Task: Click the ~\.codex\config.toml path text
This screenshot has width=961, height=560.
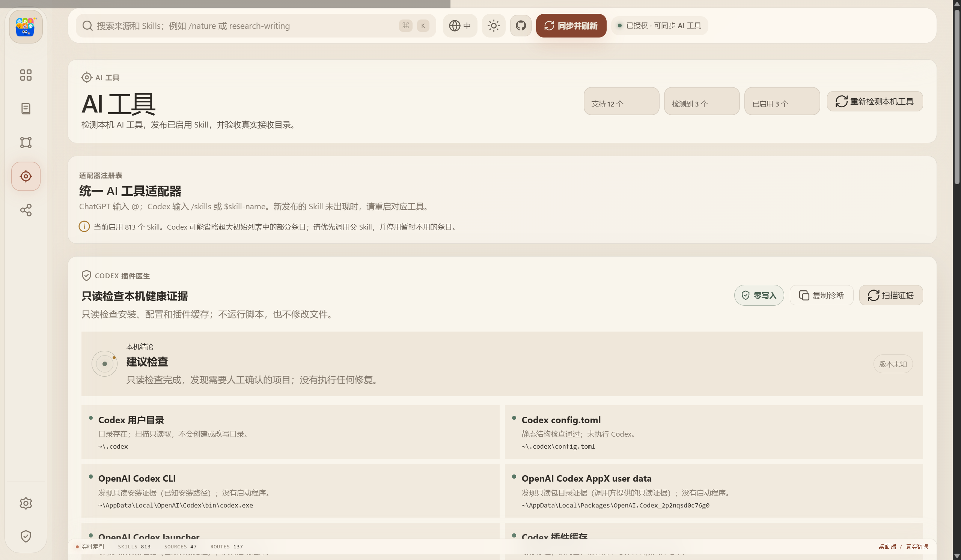Action: click(558, 446)
